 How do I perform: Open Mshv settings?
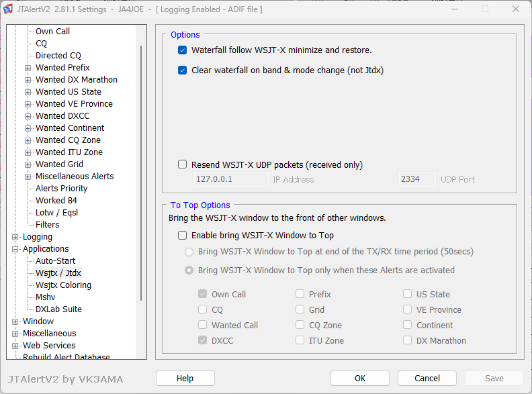46,297
